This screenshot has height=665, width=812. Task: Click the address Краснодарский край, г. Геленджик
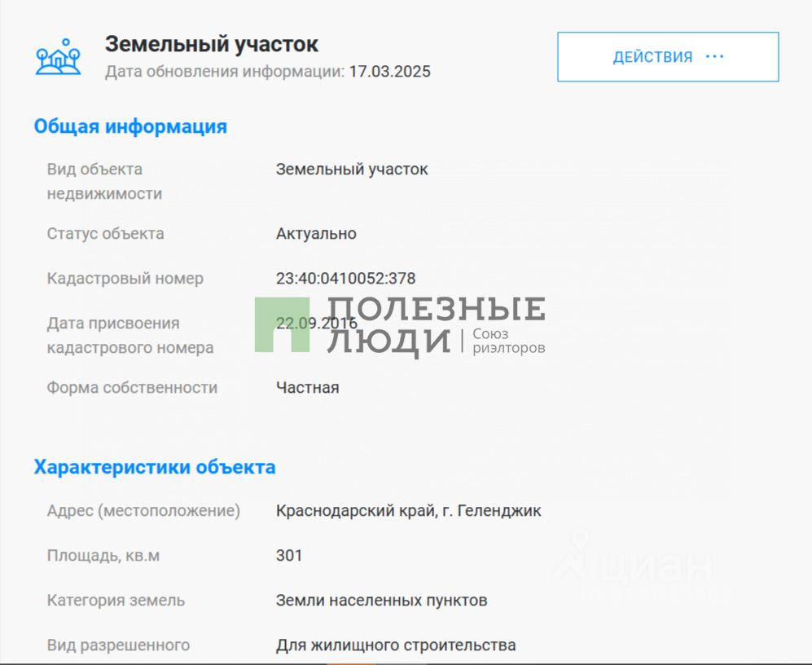[408, 510]
